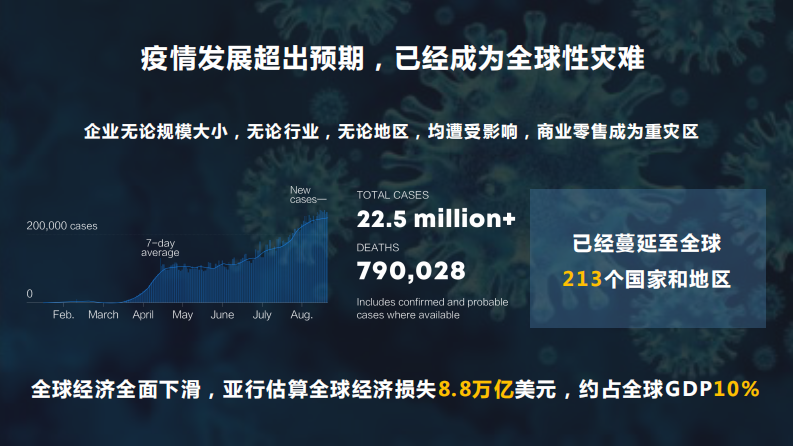Select the "7-day average" chart annotation

point(161,248)
